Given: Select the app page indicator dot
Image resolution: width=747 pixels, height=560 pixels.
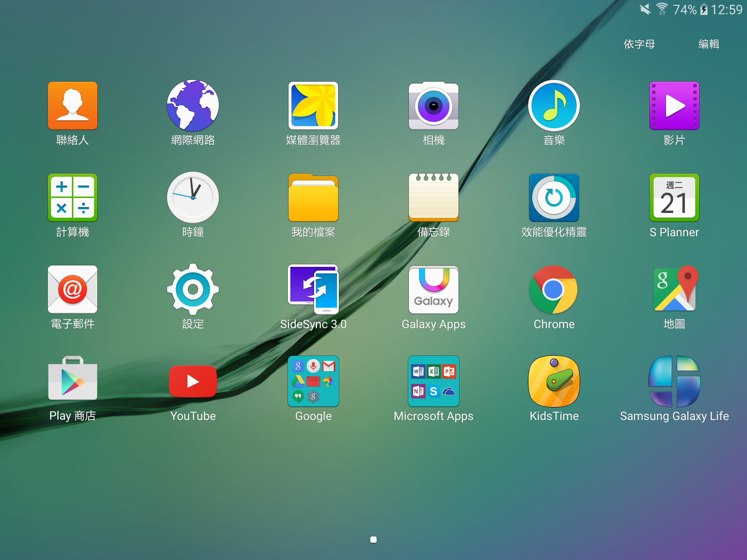Looking at the screenshot, I should [373, 540].
